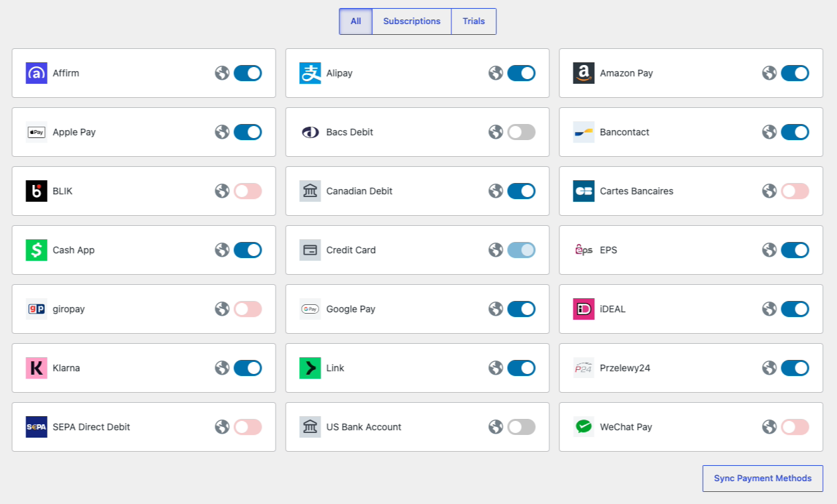Image resolution: width=837 pixels, height=504 pixels.
Task: Click the 'Cartes Bancaires' label text
Action: pos(636,191)
